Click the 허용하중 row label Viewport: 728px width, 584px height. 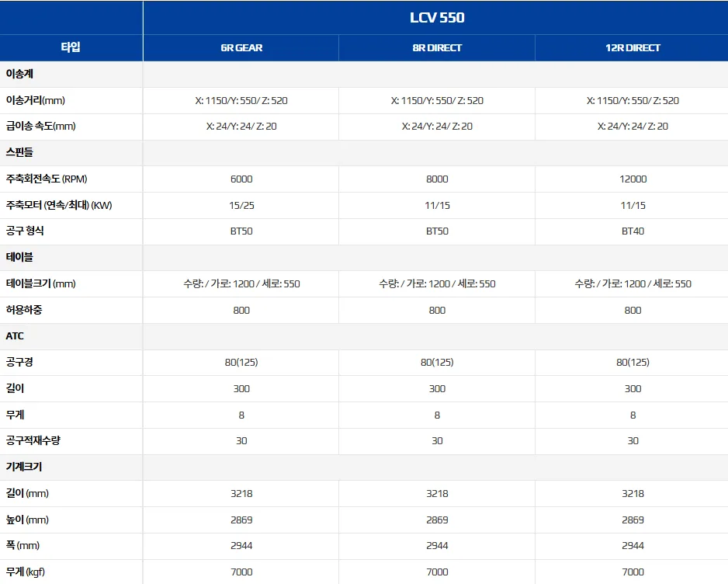click(x=24, y=310)
